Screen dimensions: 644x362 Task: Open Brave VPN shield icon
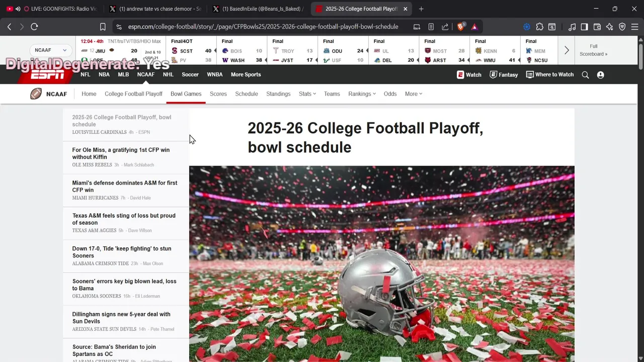(622, 27)
